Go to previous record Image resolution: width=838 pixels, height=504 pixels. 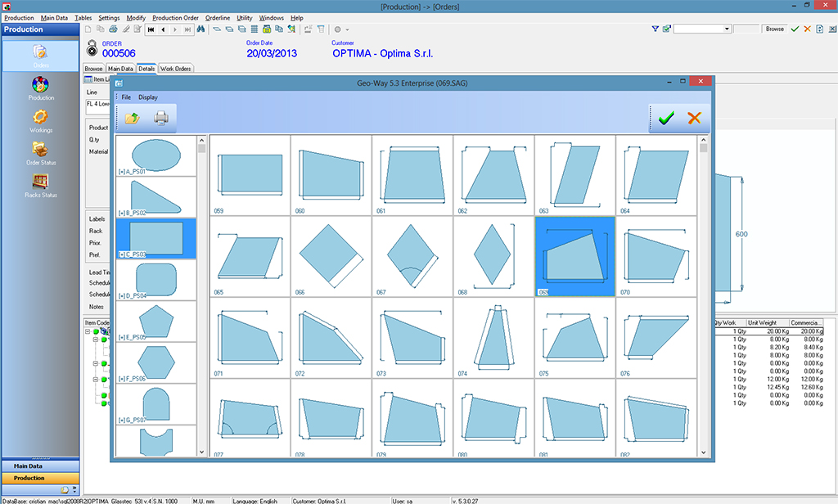coord(163,29)
